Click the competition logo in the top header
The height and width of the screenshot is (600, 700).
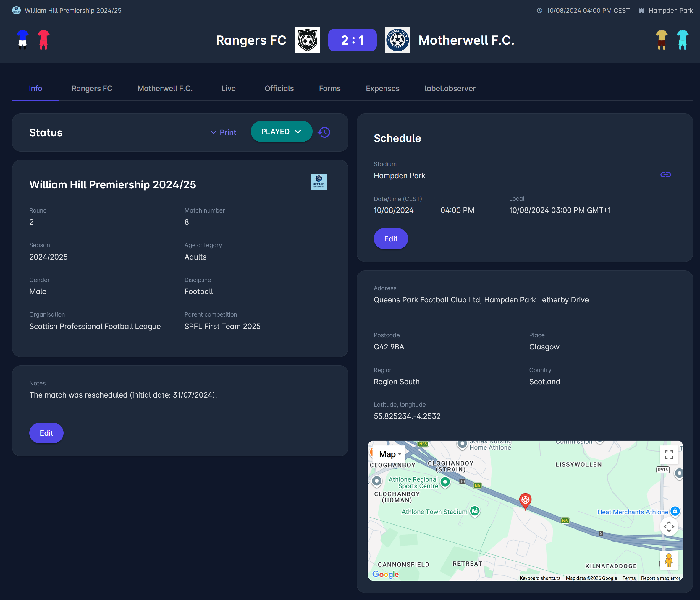tap(16, 10)
